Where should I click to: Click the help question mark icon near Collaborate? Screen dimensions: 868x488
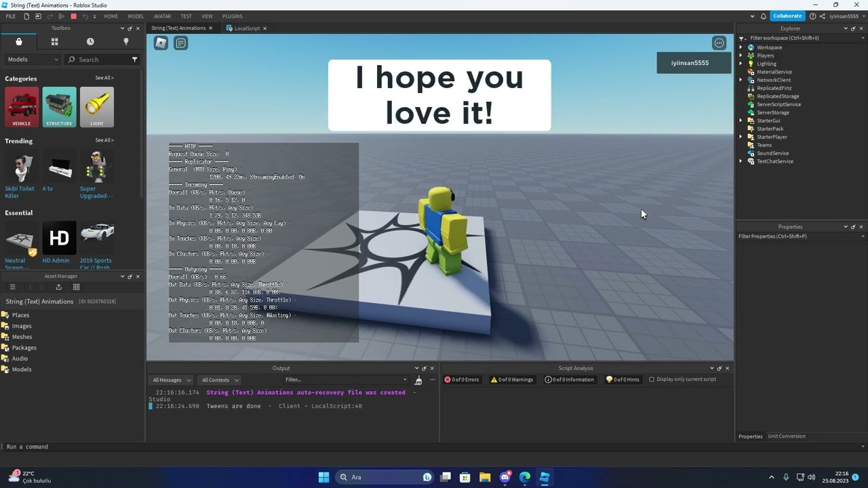click(812, 16)
